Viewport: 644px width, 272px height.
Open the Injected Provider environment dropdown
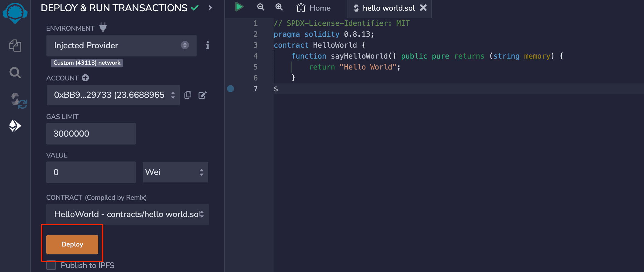point(121,46)
